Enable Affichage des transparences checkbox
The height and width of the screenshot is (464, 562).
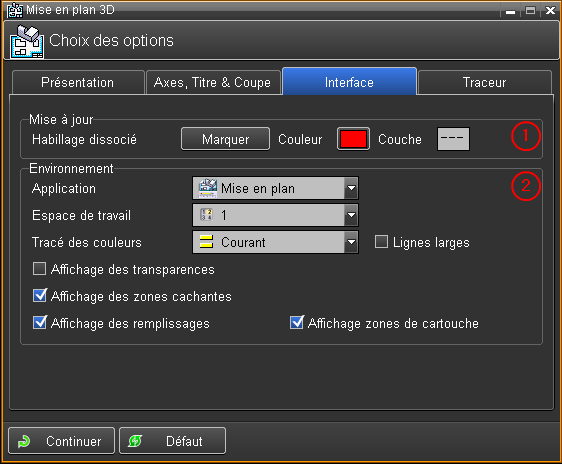pyautogui.click(x=39, y=269)
